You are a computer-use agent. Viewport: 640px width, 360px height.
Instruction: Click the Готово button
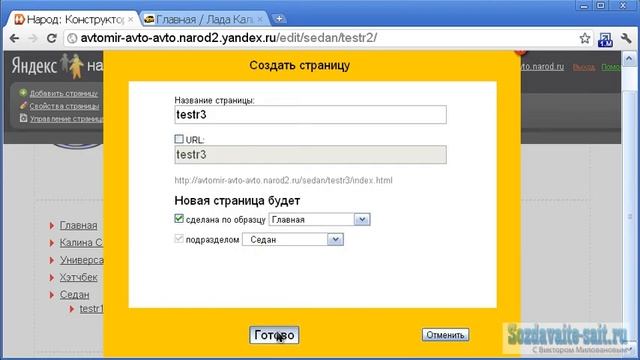click(x=274, y=335)
